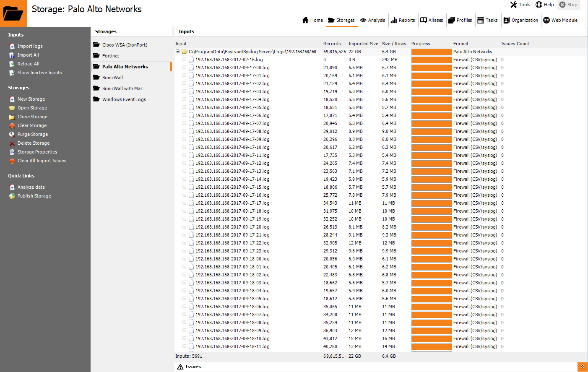
Task: Click the Show Inactive Inputs icon
Action: 12,73
